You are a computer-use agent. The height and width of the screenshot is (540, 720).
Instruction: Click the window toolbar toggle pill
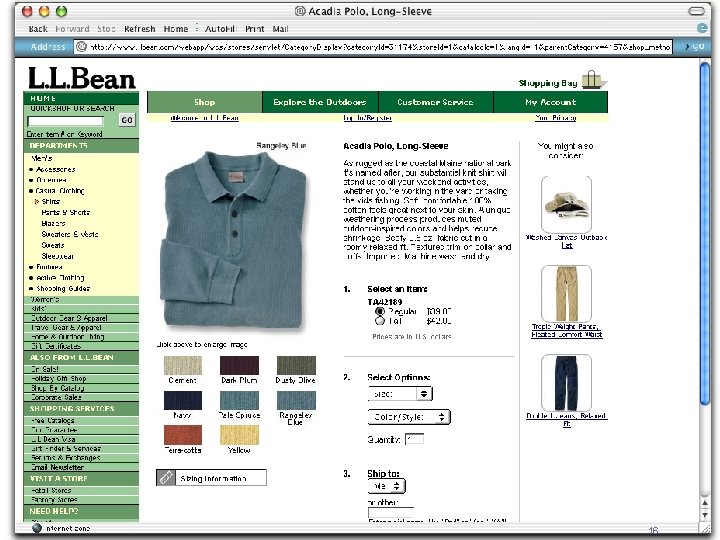point(697,11)
